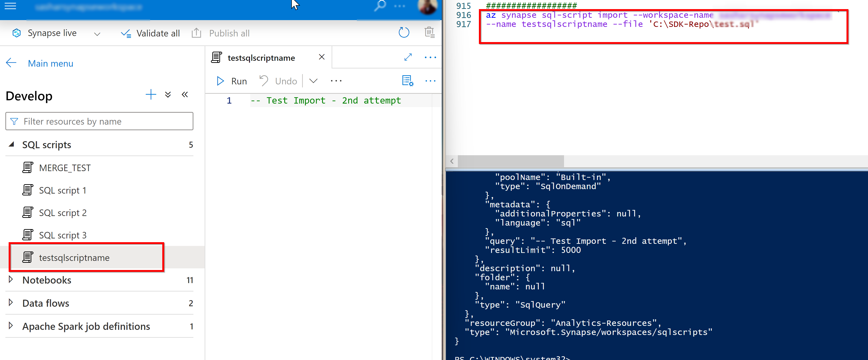Open the hamburger navigation menu
This screenshot has height=360, width=868.
(x=10, y=6)
